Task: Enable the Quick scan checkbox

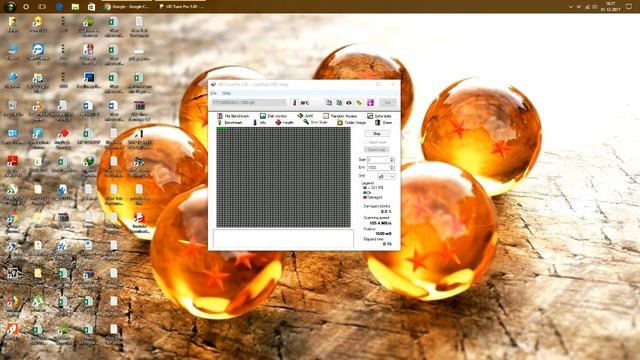Action: [x=376, y=142]
